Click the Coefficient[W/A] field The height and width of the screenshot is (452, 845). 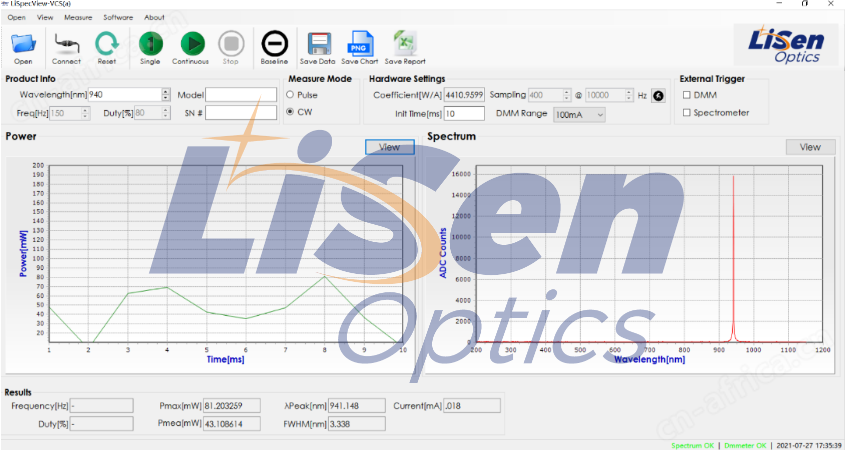[x=465, y=95]
